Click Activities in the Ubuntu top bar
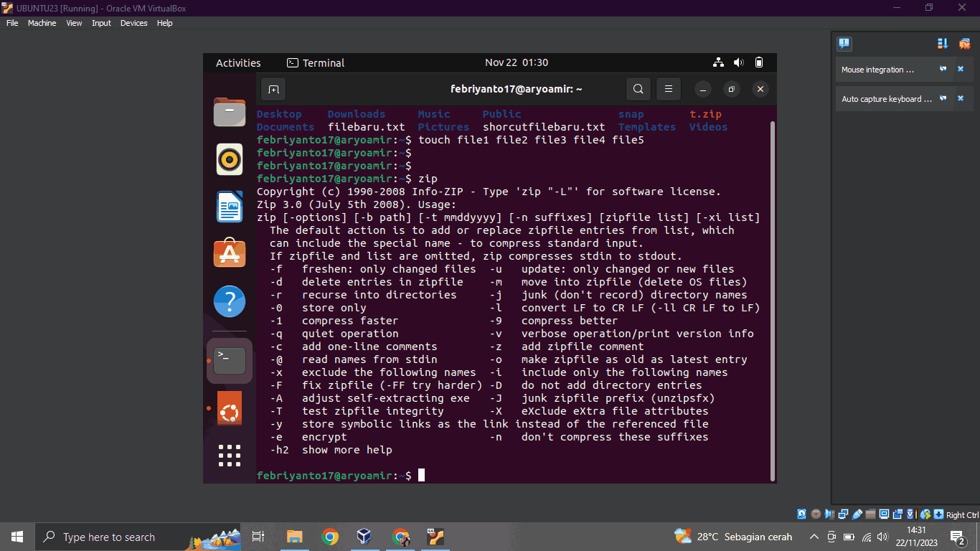980x551 pixels. pyautogui.click(x=238, y=62)
